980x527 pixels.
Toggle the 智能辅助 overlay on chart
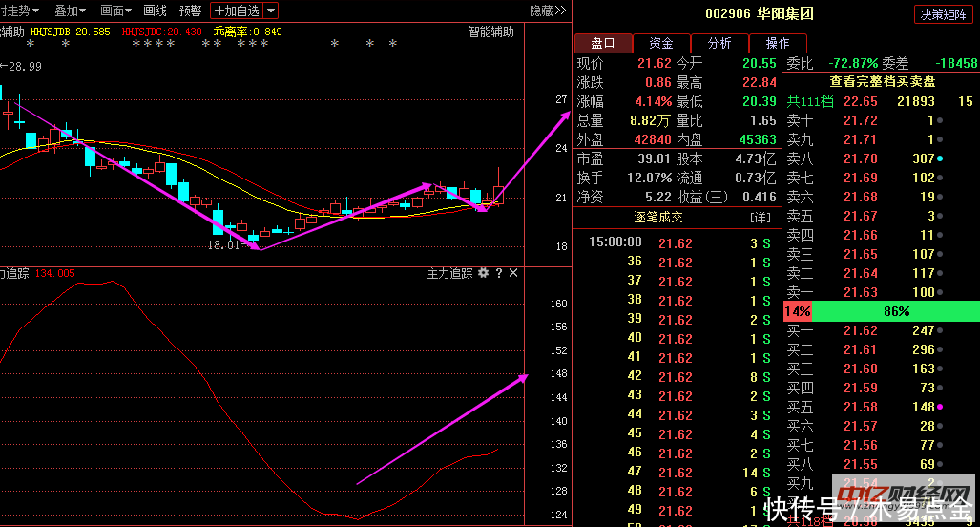[490, 32]
